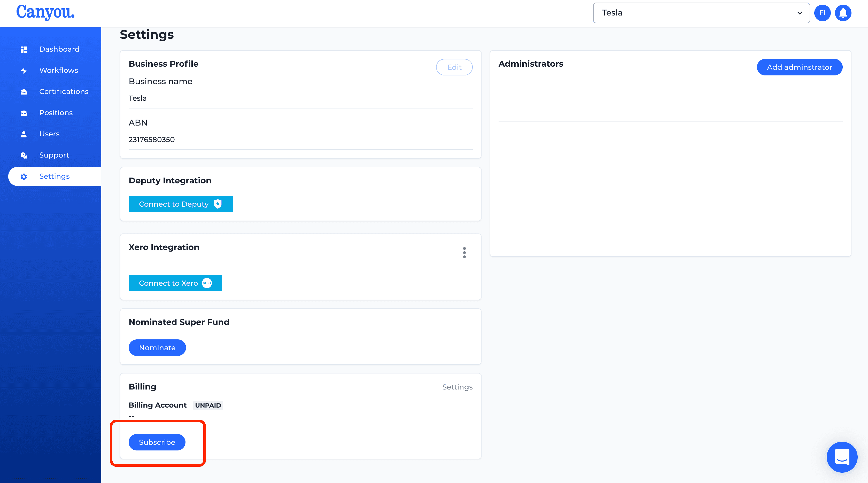Click the Deputy Integration heading
This screenshot has height=483, width=868.
point(170,181)
